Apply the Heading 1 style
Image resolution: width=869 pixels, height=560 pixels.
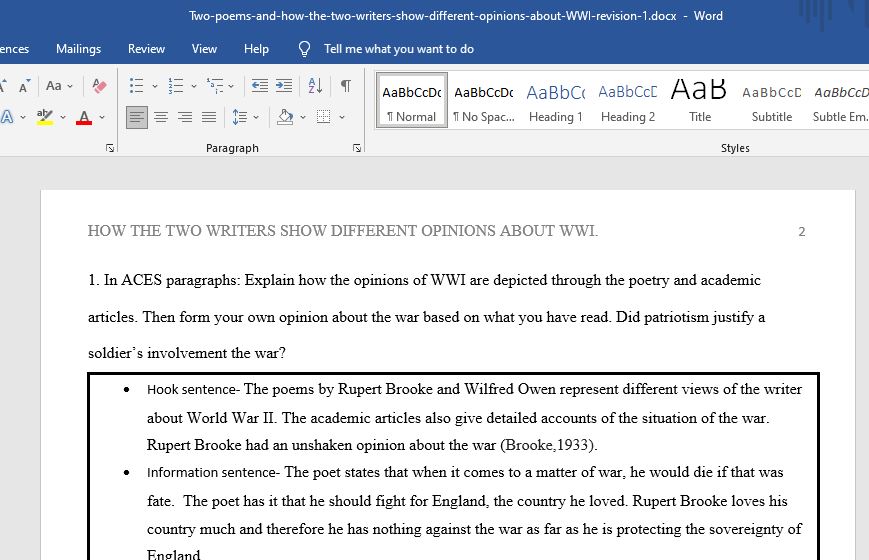pos(556,100)
